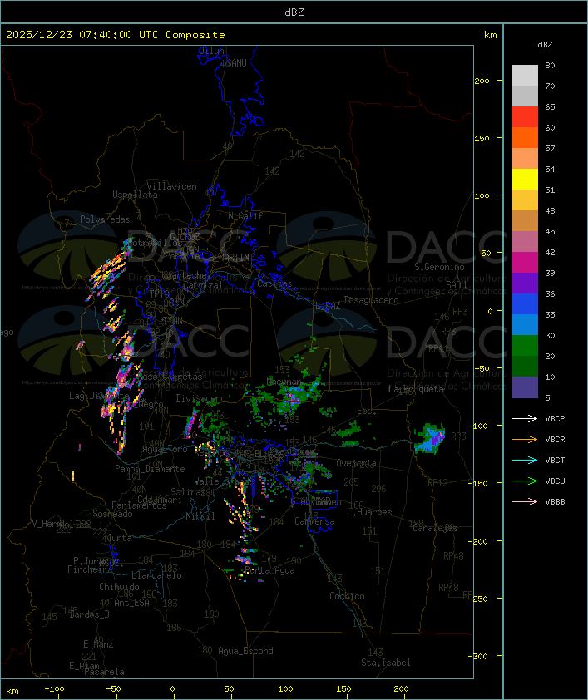Screen dimensions: 588x700
Task: Click the cyan VBCT arrow icon
Action: (x=525, y=460)
